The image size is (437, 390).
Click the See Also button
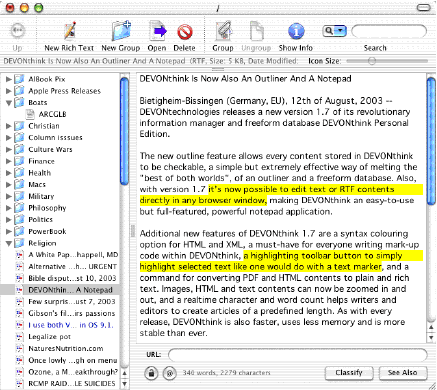pyautogui.click(x=403, y=373)
